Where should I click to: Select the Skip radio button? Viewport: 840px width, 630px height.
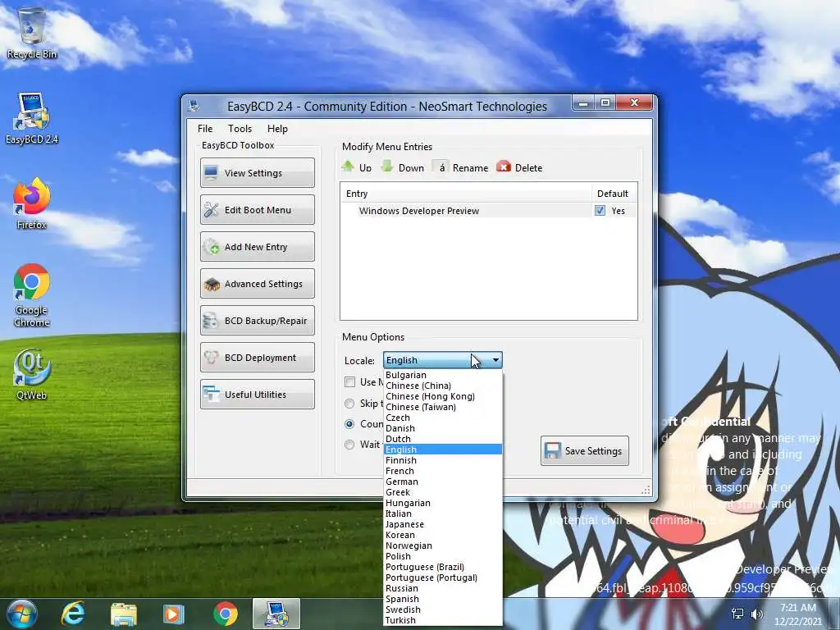click(349, 404)
